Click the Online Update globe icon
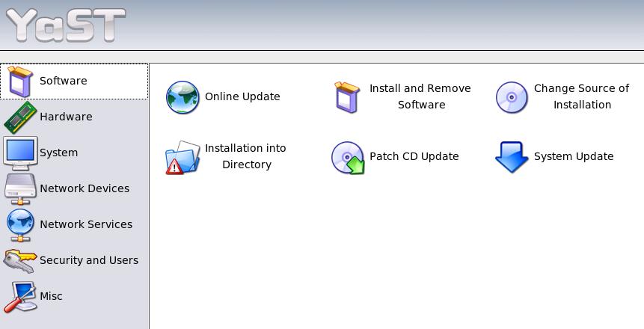The image size is (644, 329). click(183, 97)
